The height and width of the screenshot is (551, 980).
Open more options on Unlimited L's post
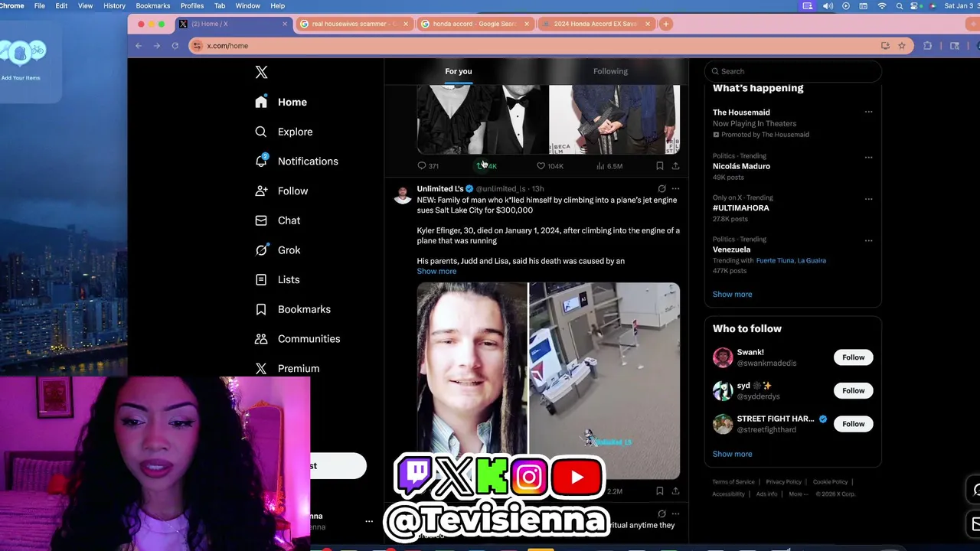coord(675,188)
